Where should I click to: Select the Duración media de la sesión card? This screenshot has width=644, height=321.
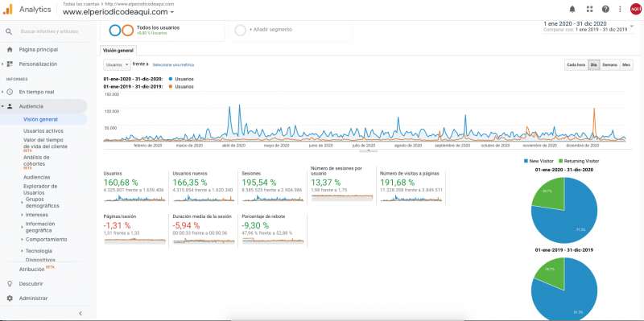point(204,230)
